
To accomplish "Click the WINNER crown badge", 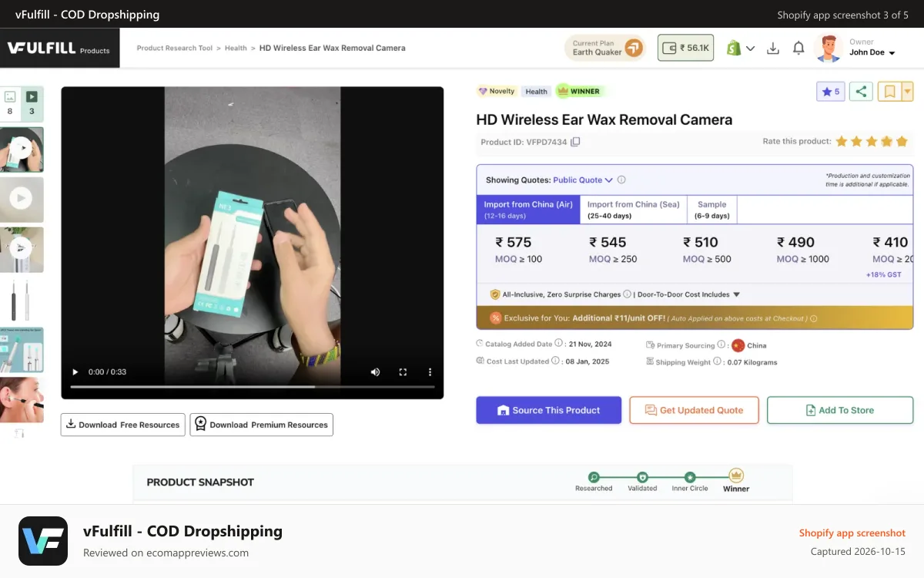I will point(579,91).
